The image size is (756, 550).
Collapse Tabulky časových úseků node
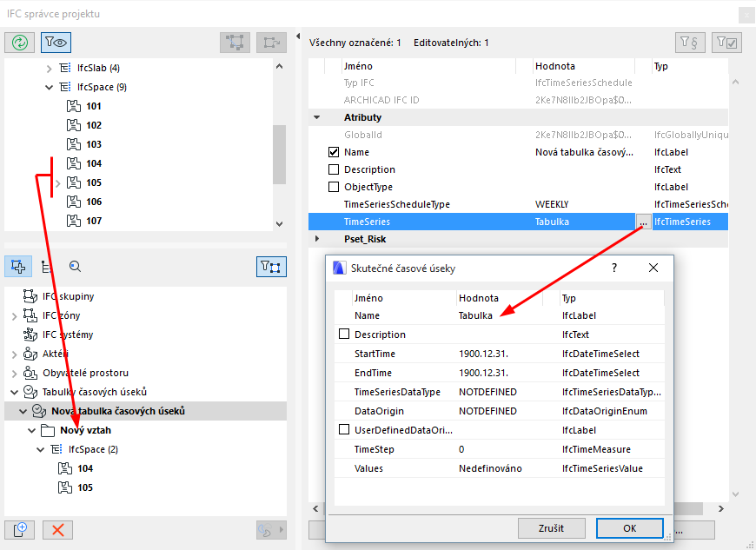14,392
